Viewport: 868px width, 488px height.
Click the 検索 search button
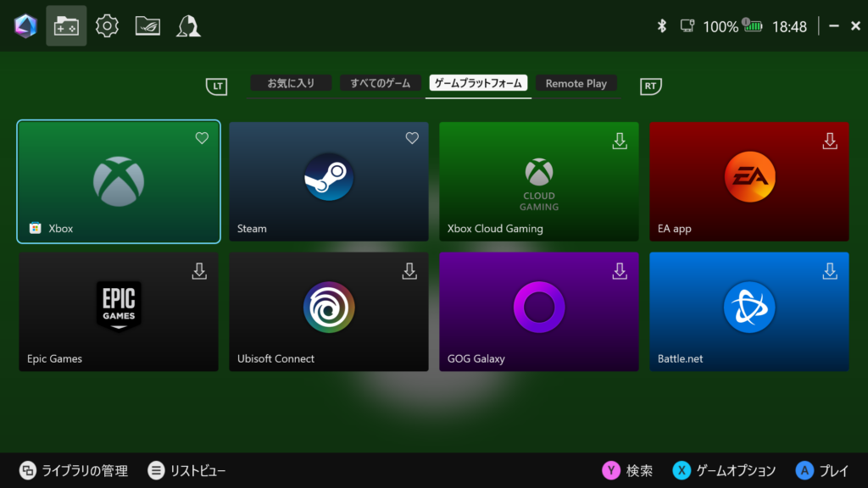coord(628,470)
